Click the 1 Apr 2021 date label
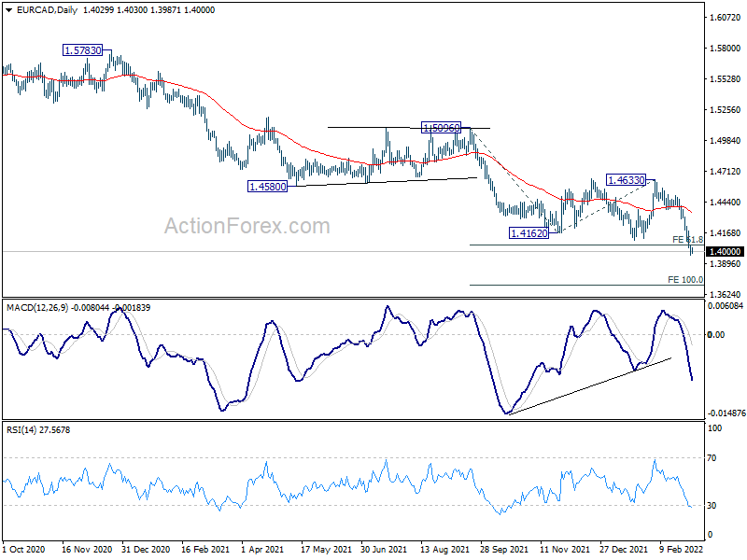 pos(262,549)
